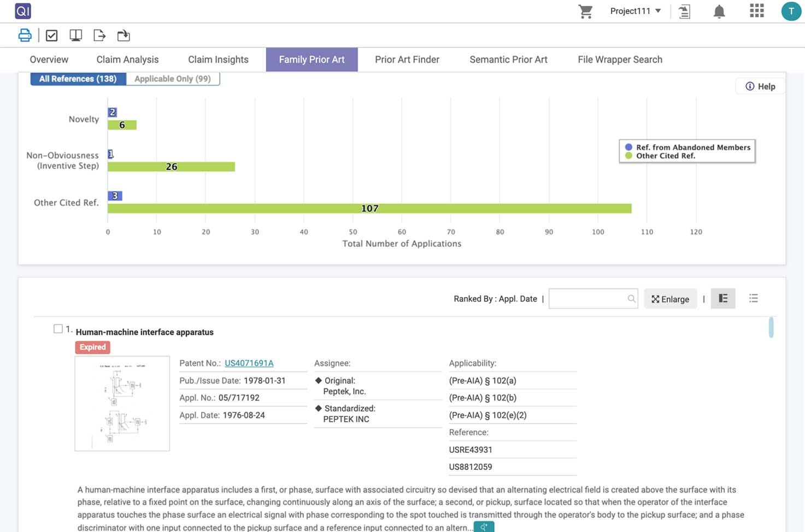Click the PEPTEK INC standardized assignee
This screenshot has height=532, width=805.
346,419
